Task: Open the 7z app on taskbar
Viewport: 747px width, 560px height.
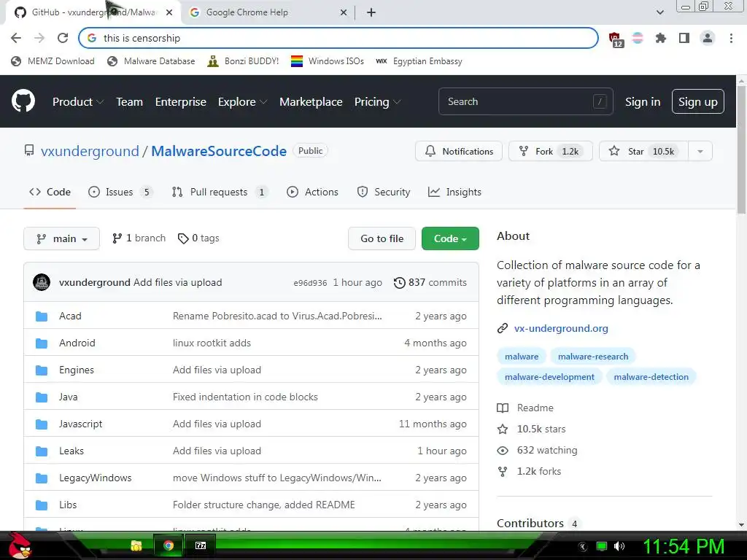Action: click(201, 545)
